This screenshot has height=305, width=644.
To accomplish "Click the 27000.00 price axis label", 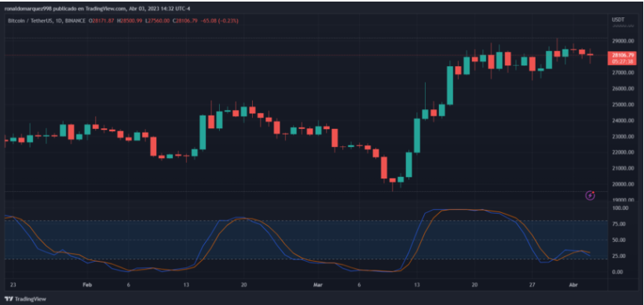I will [x=622, y=73].
